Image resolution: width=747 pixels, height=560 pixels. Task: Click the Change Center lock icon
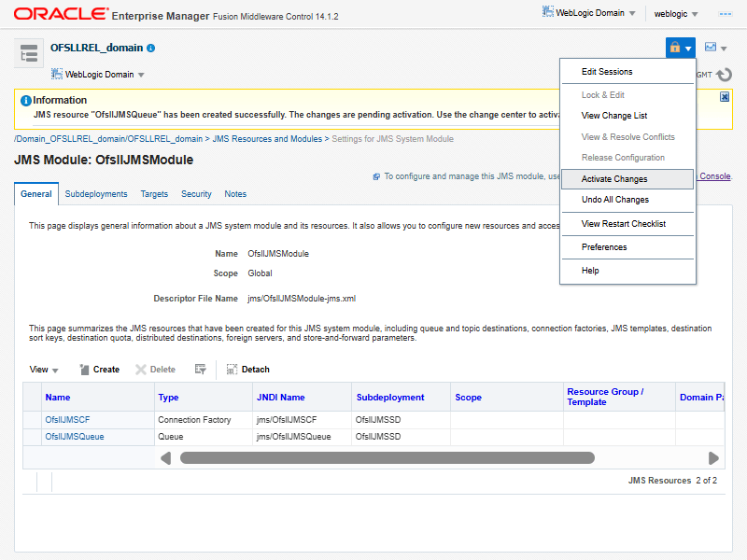tap(675, 48)
